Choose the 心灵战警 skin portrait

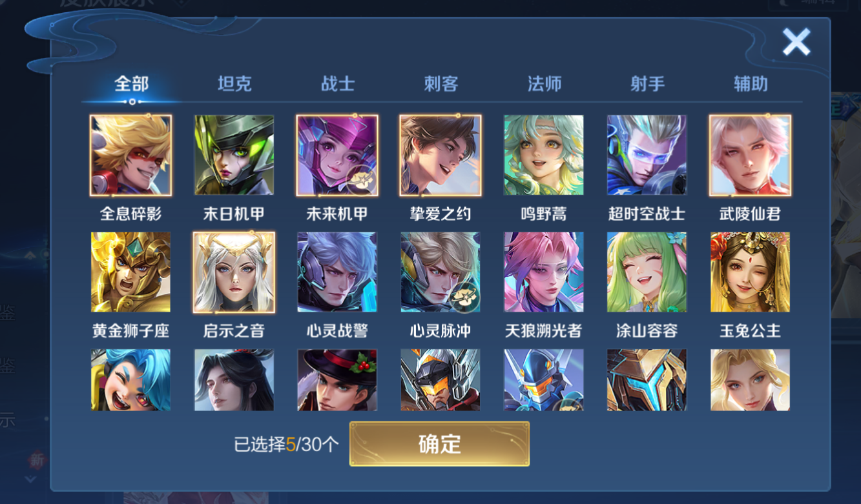tap(337, 272)
